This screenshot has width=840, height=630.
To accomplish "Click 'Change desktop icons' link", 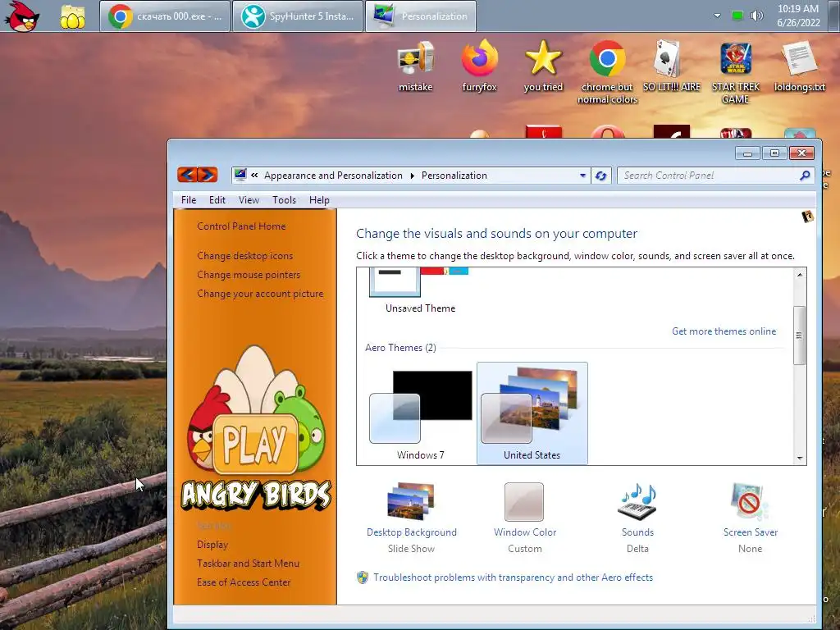I will [244, 256].
